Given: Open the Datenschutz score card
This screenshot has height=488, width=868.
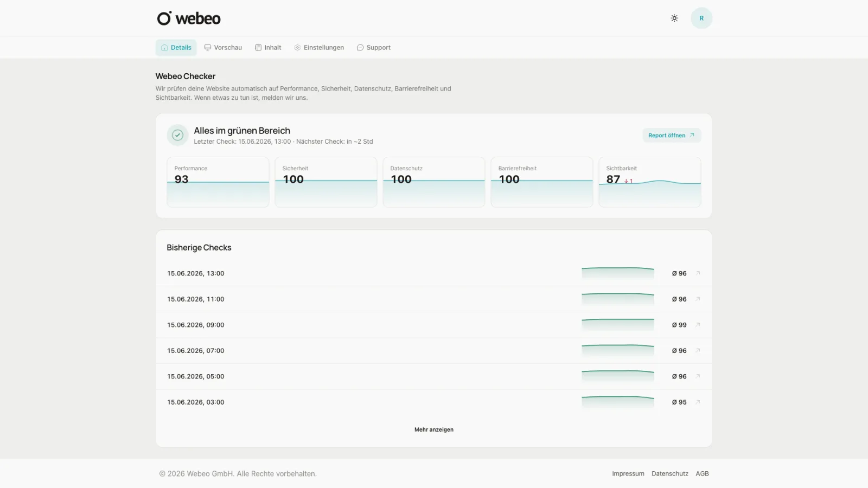Looking at the screenshot, I should [434, 182].
